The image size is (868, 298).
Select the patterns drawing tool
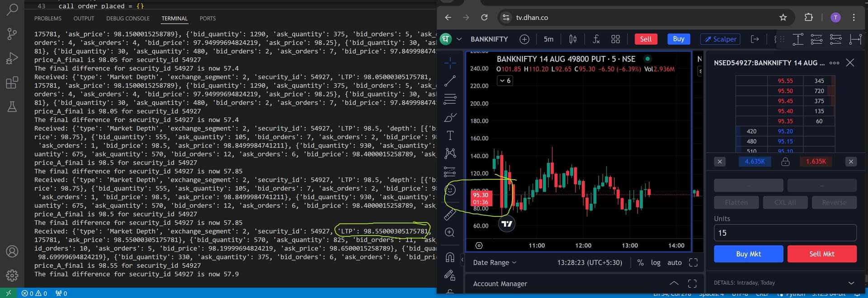click(450, 154)
